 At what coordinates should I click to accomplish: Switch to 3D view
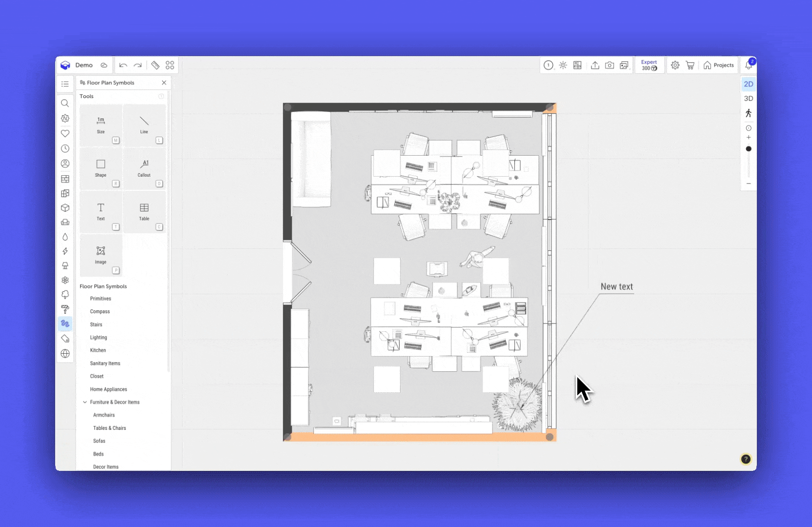pos(749,99)
